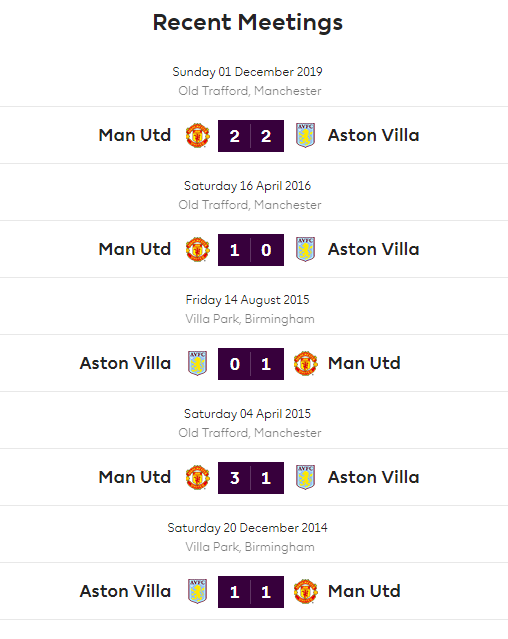Screen dimensions: 508x639
Task: Select Aston Villa team name in 2019 fixture
Action: click(x=374, y=135)
